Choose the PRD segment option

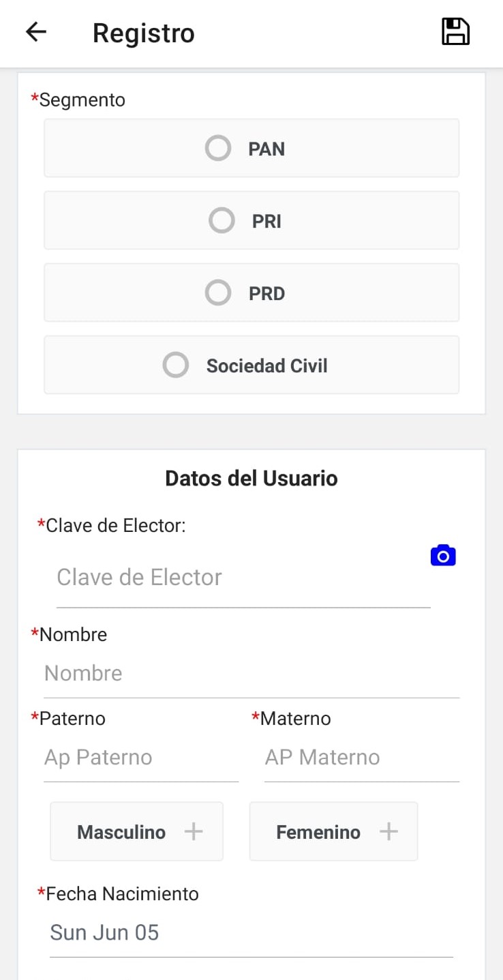(x=251, y=293)
